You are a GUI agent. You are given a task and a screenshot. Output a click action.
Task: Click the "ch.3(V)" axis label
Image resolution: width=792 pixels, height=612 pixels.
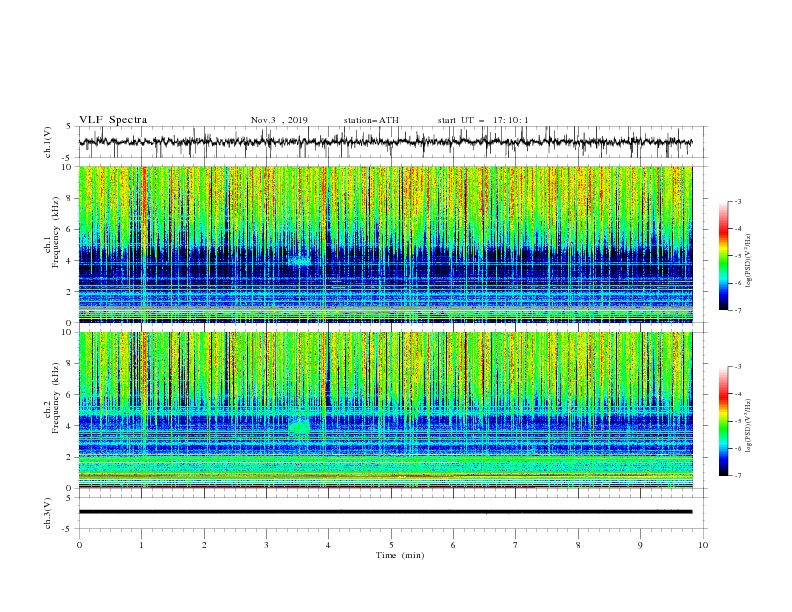tap(48, 513)
